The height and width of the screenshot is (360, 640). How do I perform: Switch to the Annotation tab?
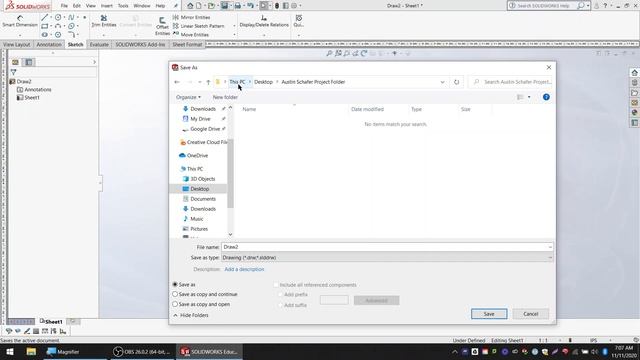(x=49, y=44)
